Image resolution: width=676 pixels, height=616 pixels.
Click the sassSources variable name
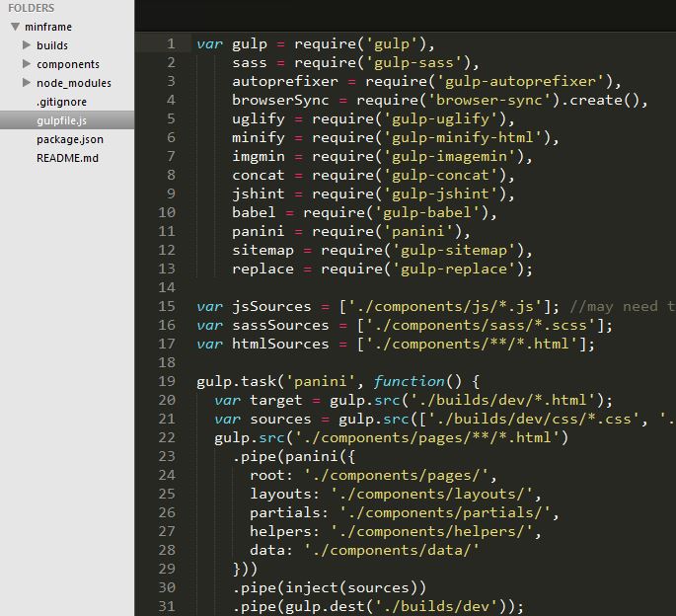pyautogui.click(x=280, y=325)
